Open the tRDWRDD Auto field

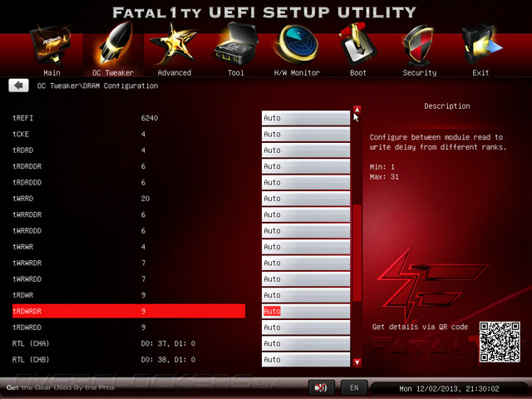click(x=306, y=328)
